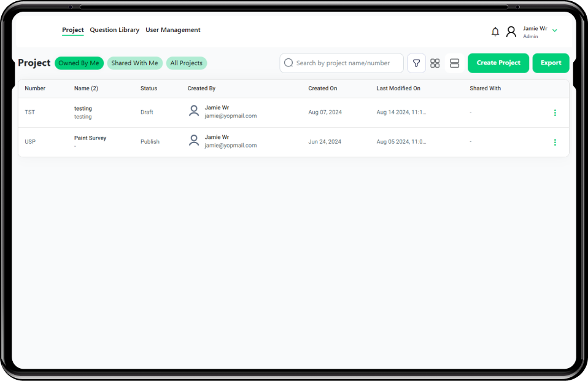Viewport: 588px width, 381px height.
Task: Expand the Jamie Wr account dropdown
Action: [x=554, y=31]
